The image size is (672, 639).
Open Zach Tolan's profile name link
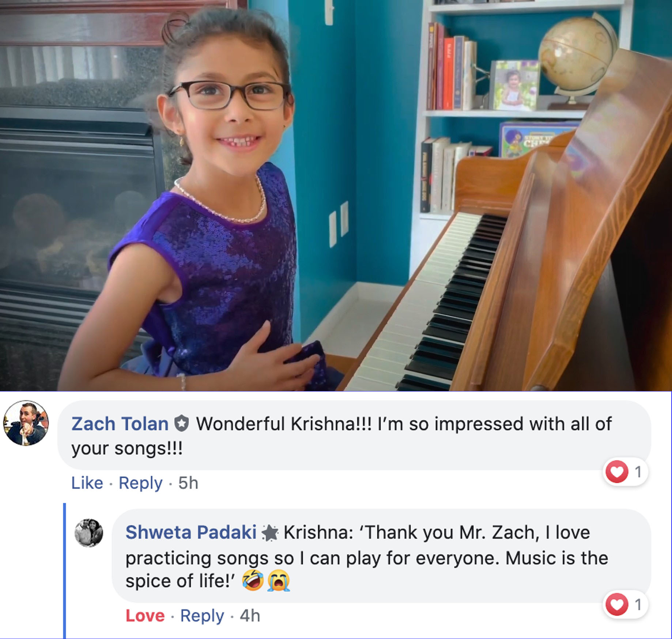point(120,424)
